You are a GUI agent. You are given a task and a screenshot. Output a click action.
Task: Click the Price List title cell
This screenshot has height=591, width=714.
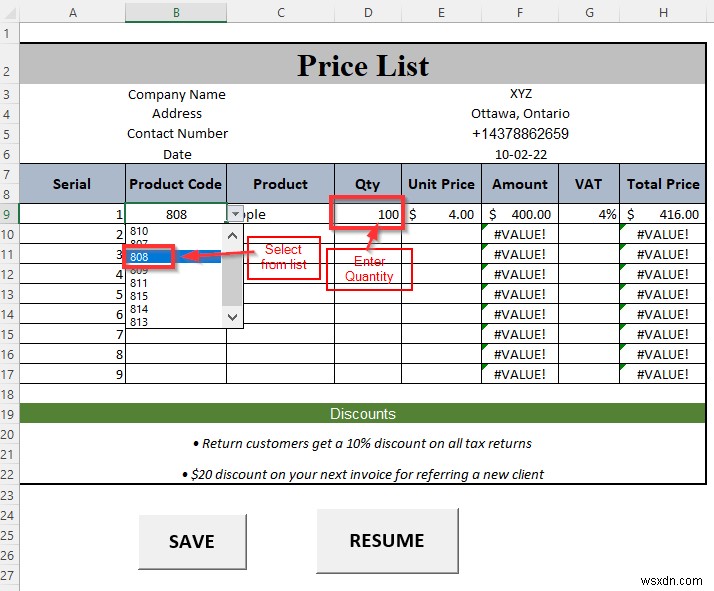(363, 64)
